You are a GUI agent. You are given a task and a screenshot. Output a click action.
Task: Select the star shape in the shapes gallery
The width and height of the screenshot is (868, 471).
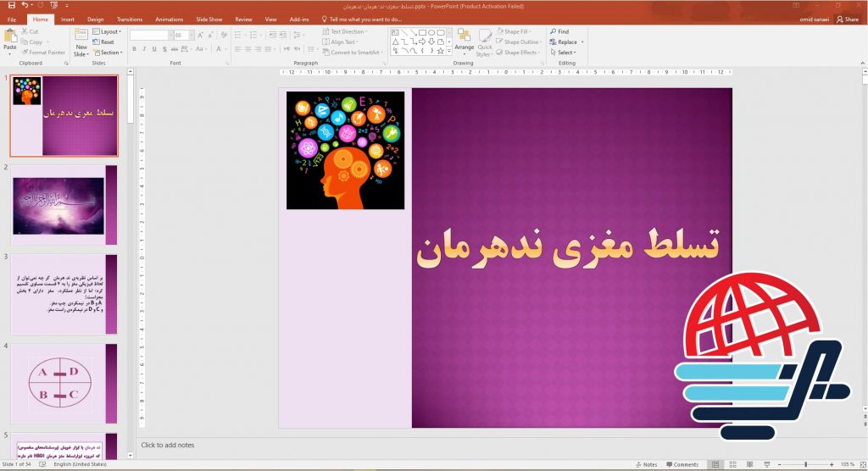(x=441, y=51)
